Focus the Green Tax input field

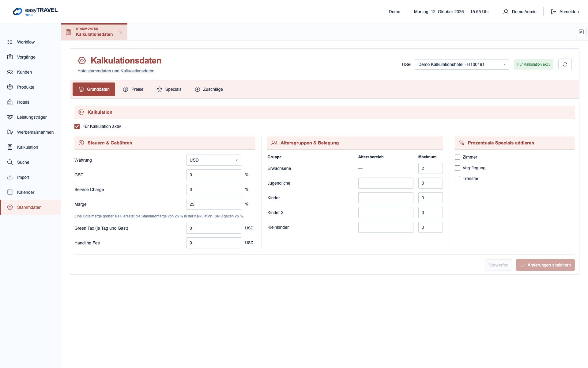[x=213, y=228]
